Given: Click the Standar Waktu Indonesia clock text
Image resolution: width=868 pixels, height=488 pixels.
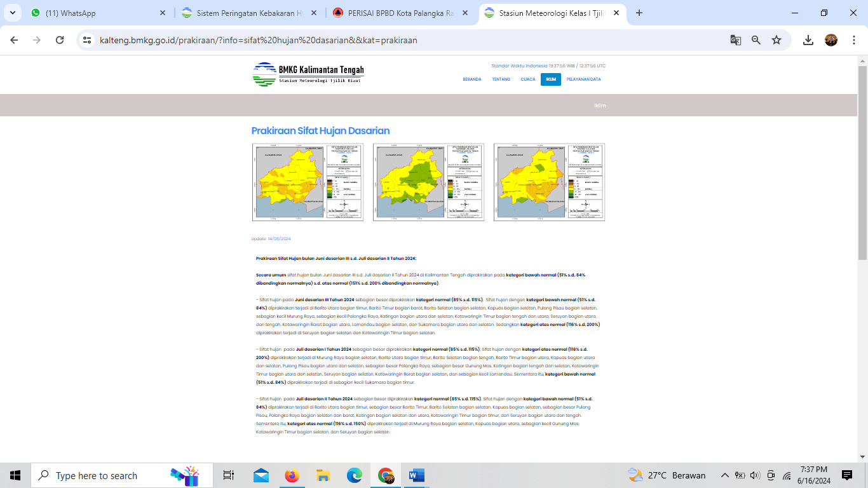Looking at the screenshot, I should click(x=548, y=65).
